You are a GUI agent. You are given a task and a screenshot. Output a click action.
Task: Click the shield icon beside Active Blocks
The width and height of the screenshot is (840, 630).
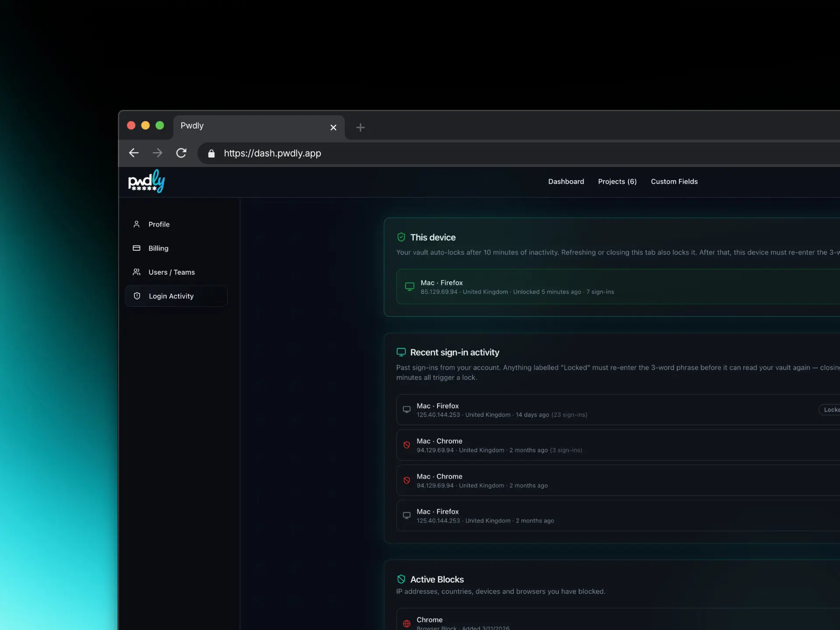click(401, 579)
